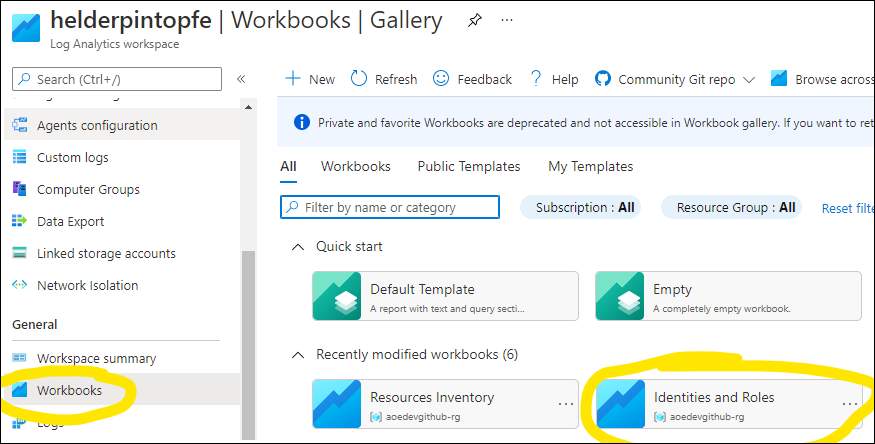
Task: Click the Resources Inventory workbook icon
Action: 336,404
